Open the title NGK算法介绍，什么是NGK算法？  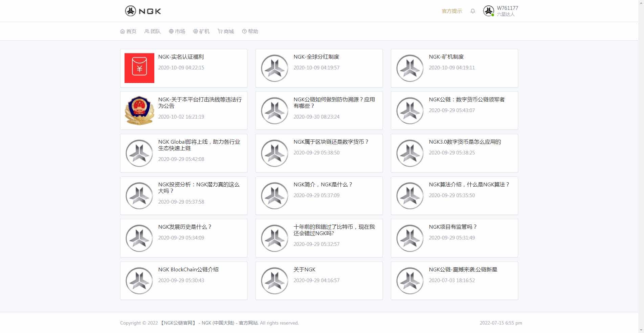(469, 185)
